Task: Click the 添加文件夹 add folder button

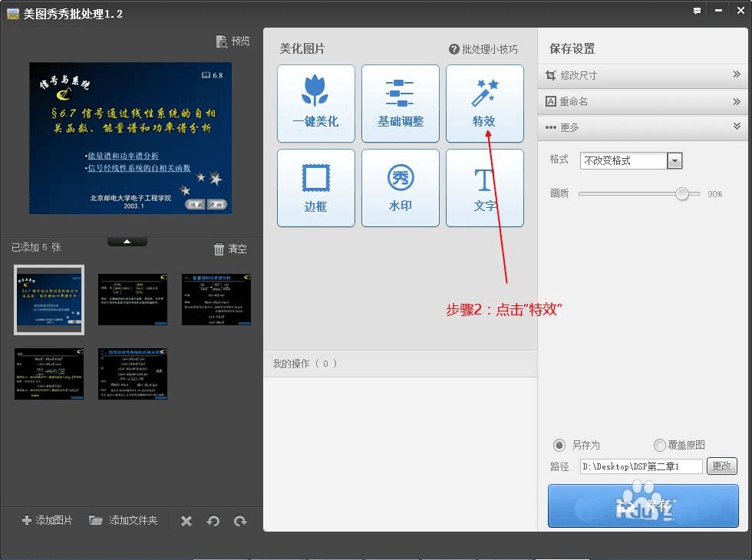Action: (124, 520)
